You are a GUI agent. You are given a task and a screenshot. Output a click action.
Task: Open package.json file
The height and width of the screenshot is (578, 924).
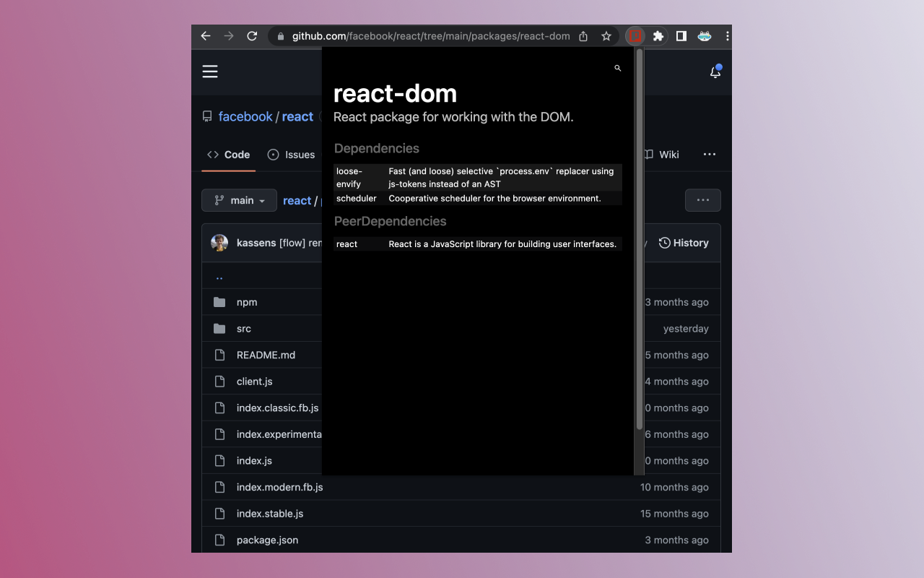[x=267, y=540]
